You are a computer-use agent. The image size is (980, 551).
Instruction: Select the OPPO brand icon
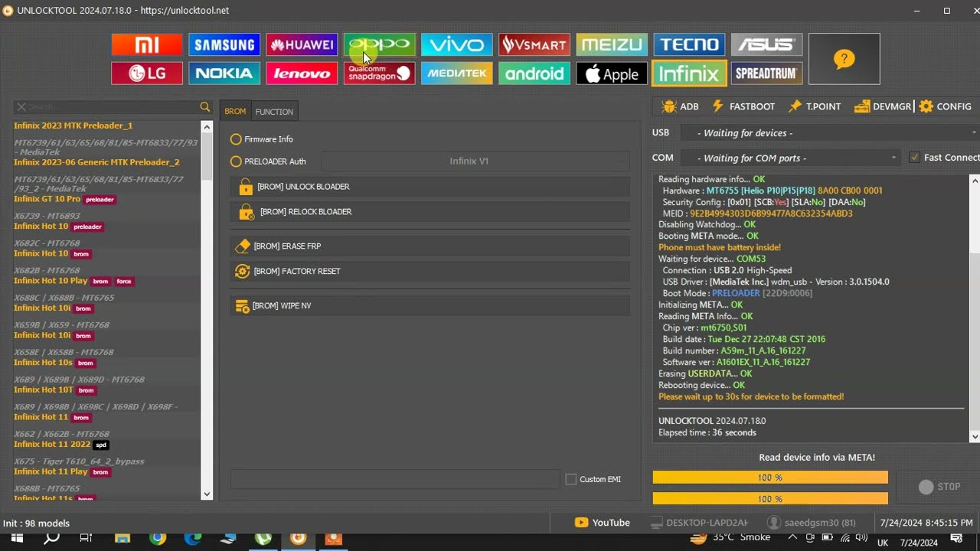(379, 44)
